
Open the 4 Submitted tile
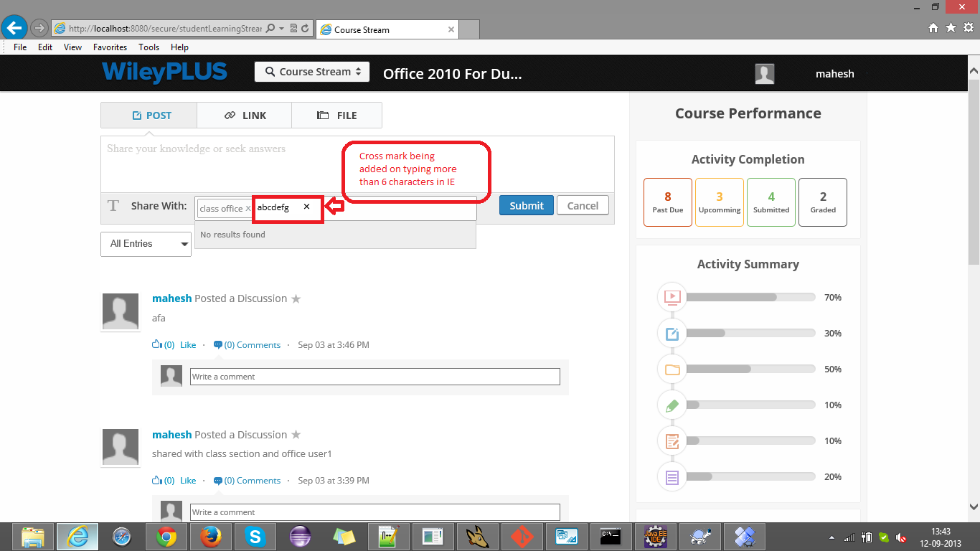(x=771, y=202)
